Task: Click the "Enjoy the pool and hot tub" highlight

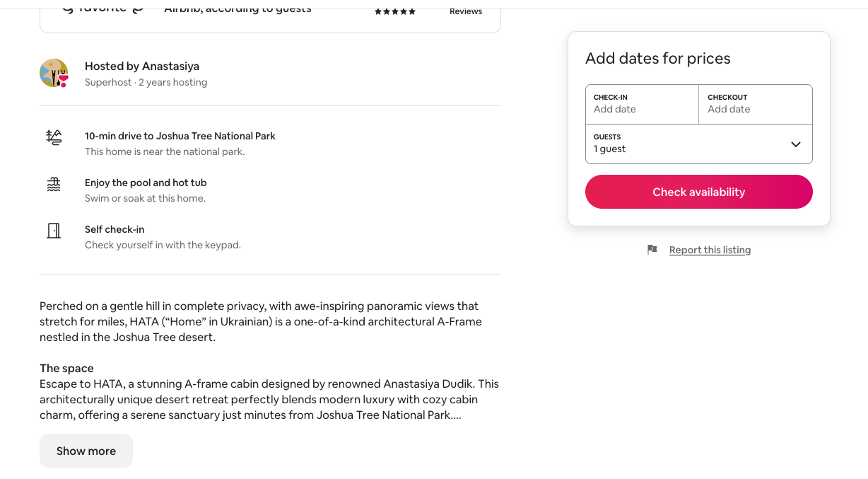Action: click(x=146, y=183)
